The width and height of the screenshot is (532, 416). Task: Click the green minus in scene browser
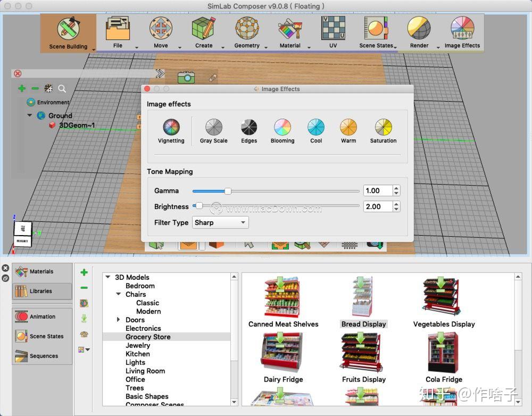tap(35, 88)
